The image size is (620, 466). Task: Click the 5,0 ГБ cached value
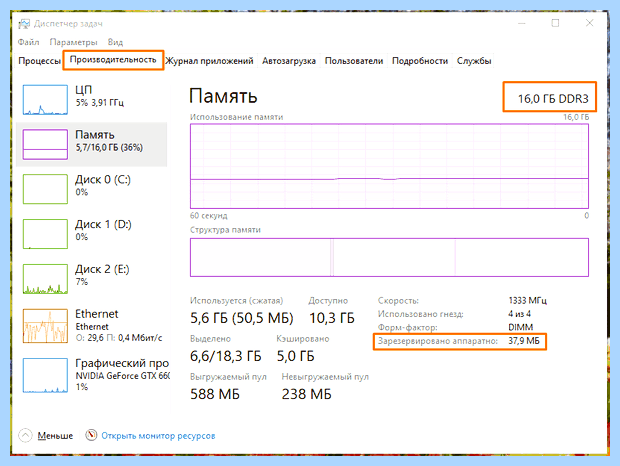[x=295, y=356]
